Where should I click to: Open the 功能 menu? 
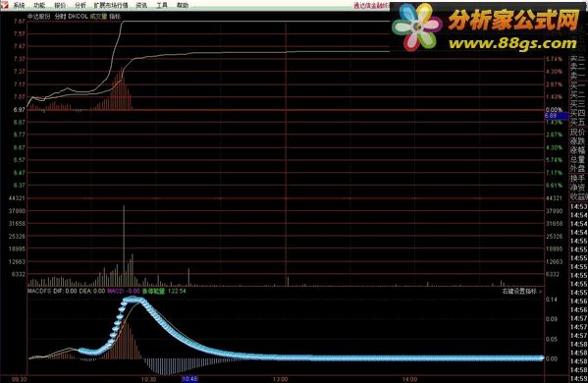pyautogui.click(x=39, y=5)
